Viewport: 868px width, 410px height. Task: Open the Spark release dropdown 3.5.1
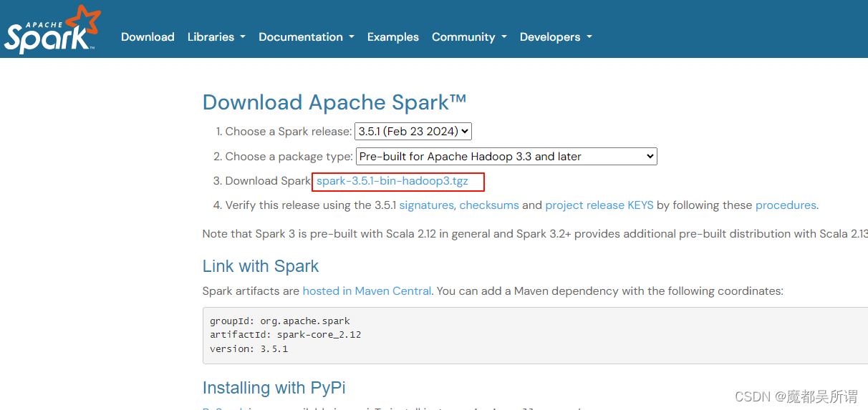413,132
